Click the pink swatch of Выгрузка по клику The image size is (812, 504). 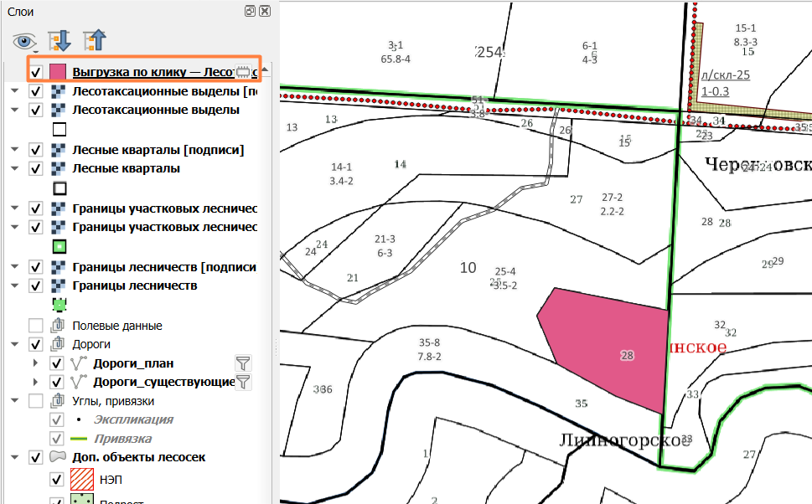coord(58,72)
